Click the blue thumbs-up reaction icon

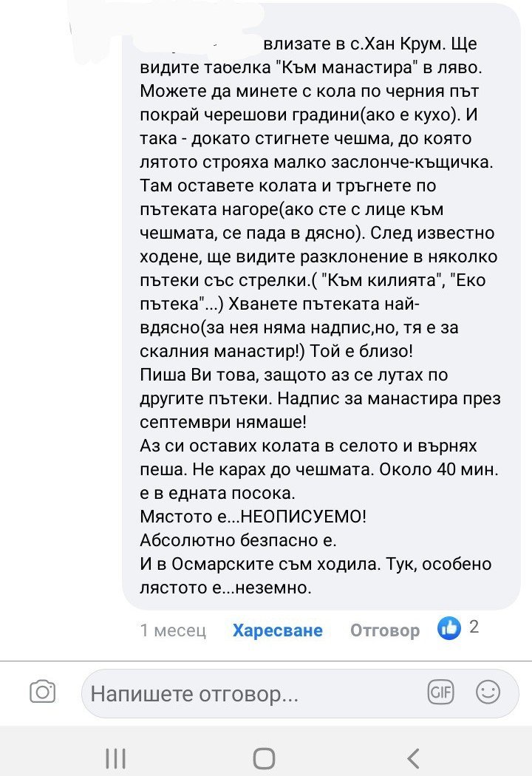[x=449, y=628]
